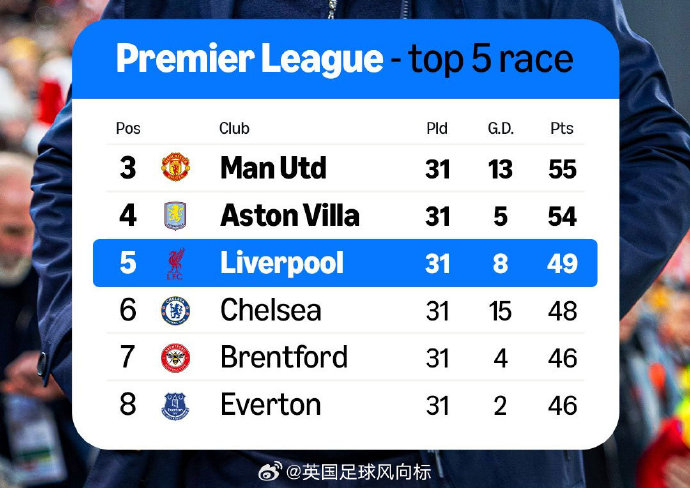The height and width of the screenshot is (488, 690).
Task: Click the Aston Villa club crest
Action: (x=175, y=215)
